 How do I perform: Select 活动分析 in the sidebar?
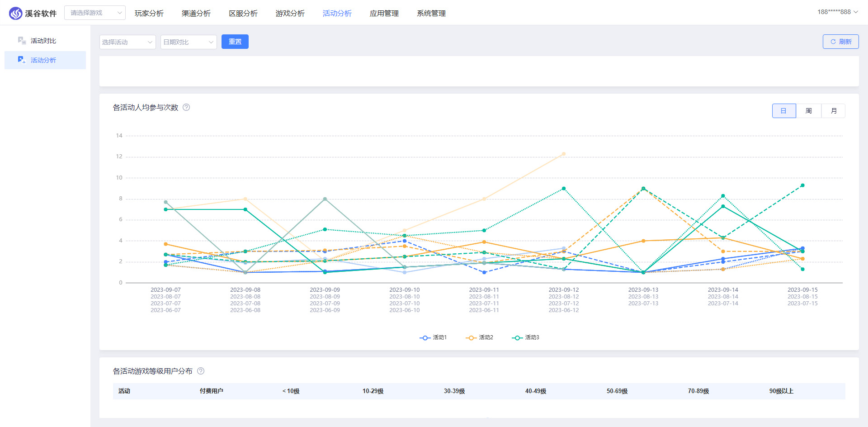pyautogui.click(x=45, y=60)
